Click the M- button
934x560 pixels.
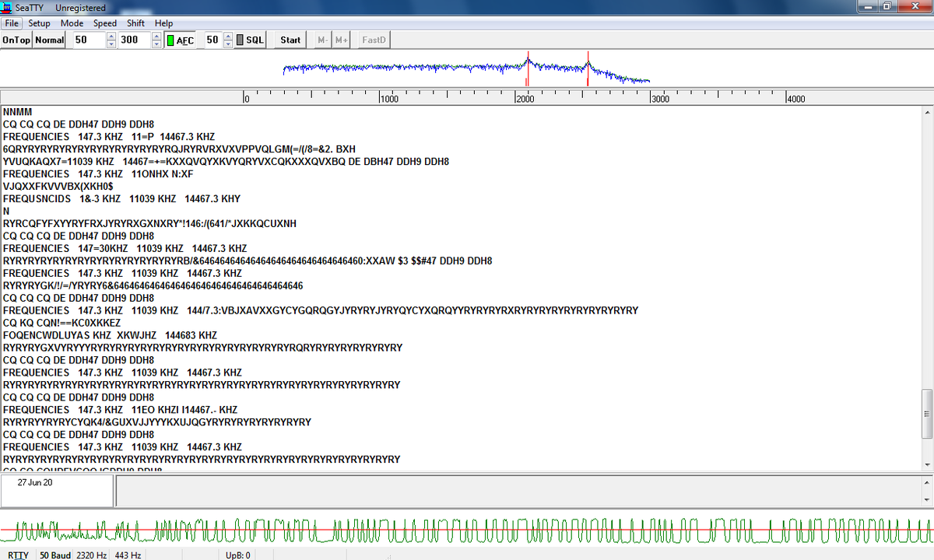[324, 40]
